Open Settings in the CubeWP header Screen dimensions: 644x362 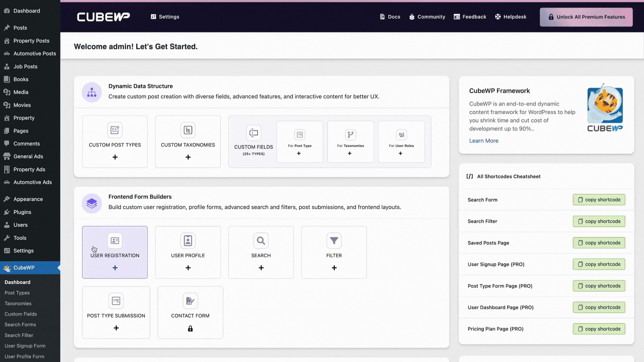click(x=165, y=17)
